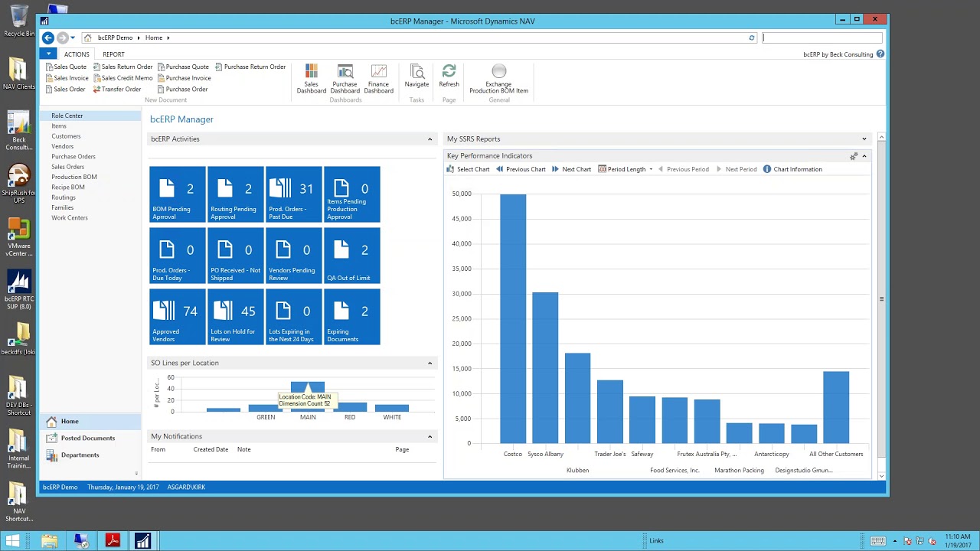Screen dimensions: 980x551
Task: Refresh the page
Action: pyautogui.click(x=449, y=76)
